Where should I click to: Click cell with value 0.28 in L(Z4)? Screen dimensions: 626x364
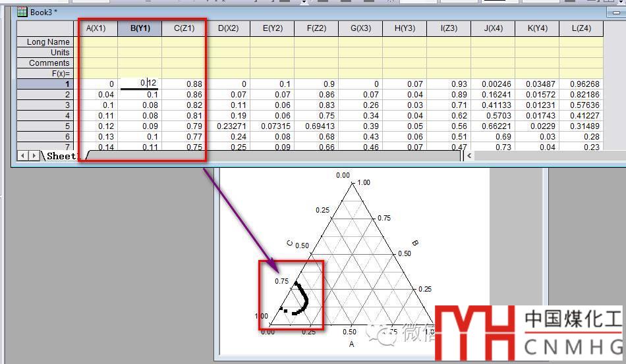pyautogui.click(x=581, y=137)
